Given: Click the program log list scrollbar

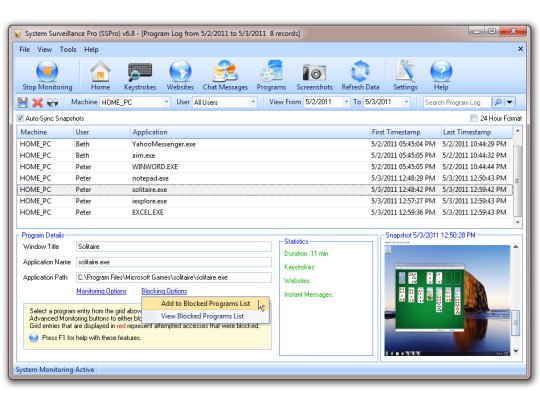Looking at the screenshot, I should [x=517, y=181].
